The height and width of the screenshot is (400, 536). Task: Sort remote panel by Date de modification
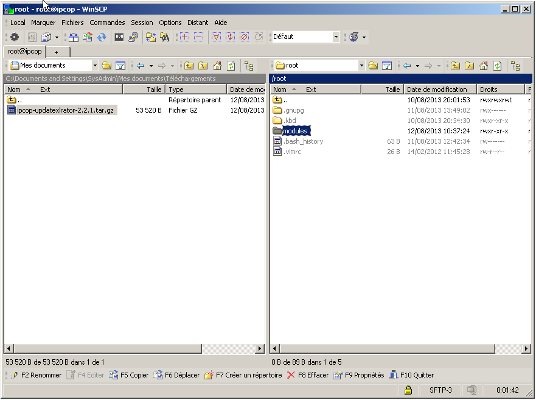pos(440,90)
